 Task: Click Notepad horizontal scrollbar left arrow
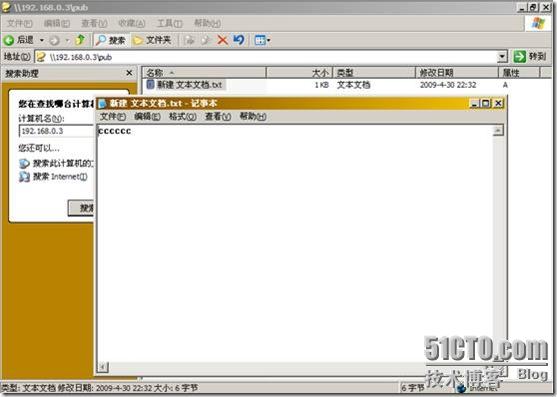(x=103, y=366)
